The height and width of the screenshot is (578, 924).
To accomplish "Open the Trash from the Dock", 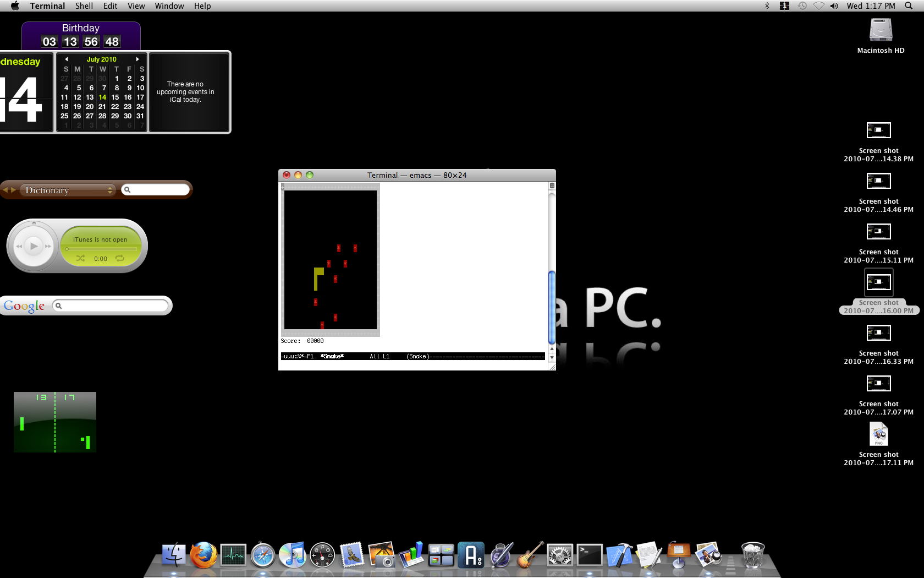I will click(752, 556).
